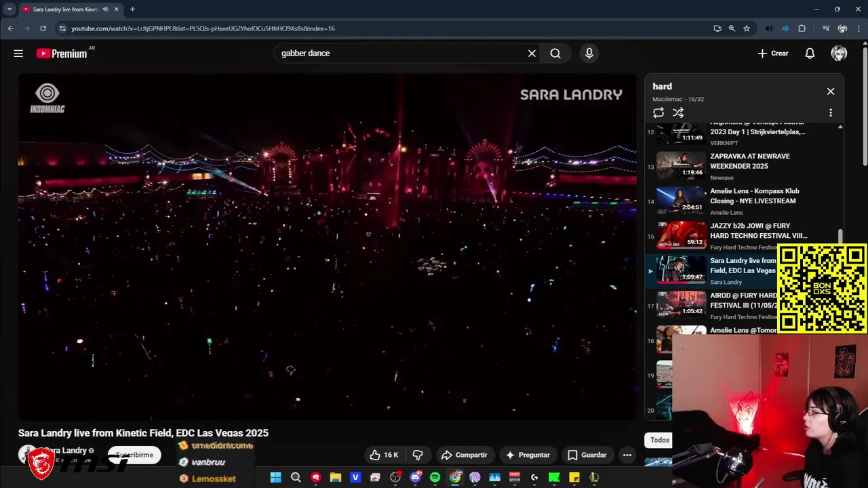The width and height of the screenshot is (868, 488).
Task: Dislike the Sara Landry video
Action: click(418, 455)
